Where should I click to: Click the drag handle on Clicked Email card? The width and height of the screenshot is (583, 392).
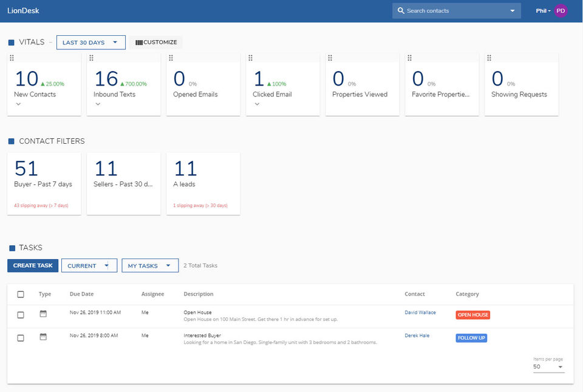251,58
